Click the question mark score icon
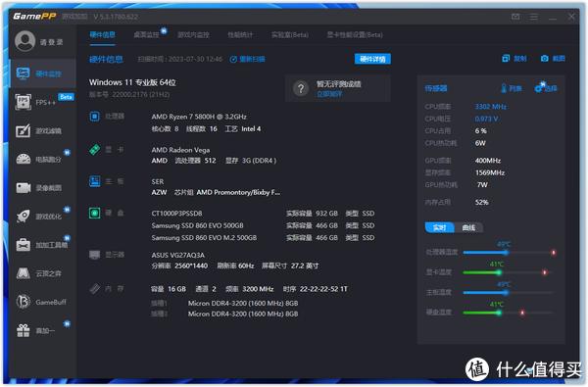The width and height of the screenshot is (588, 387). coord(301,88)
